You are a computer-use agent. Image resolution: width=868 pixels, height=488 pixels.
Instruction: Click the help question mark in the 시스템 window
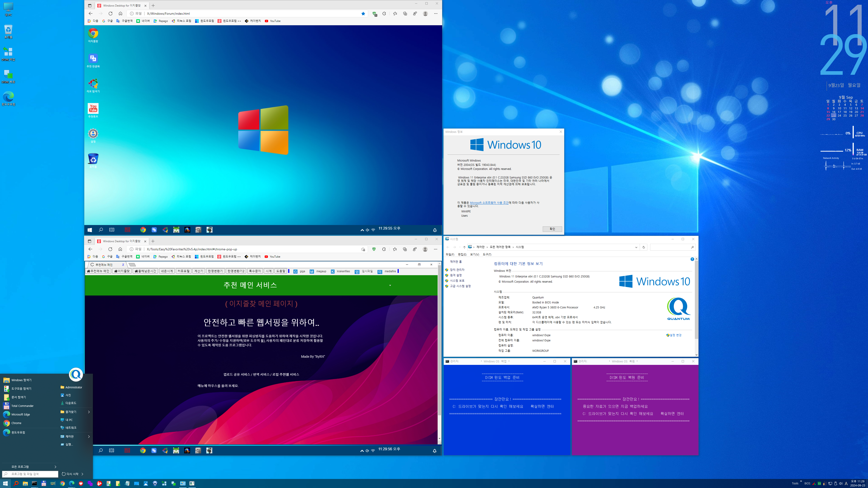pyautogui.click(x=692, y=259)
